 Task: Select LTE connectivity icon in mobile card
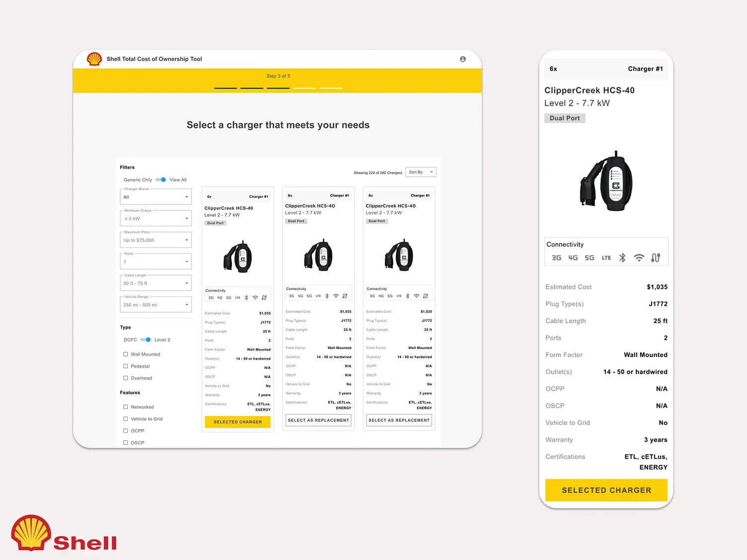(606, 258)
